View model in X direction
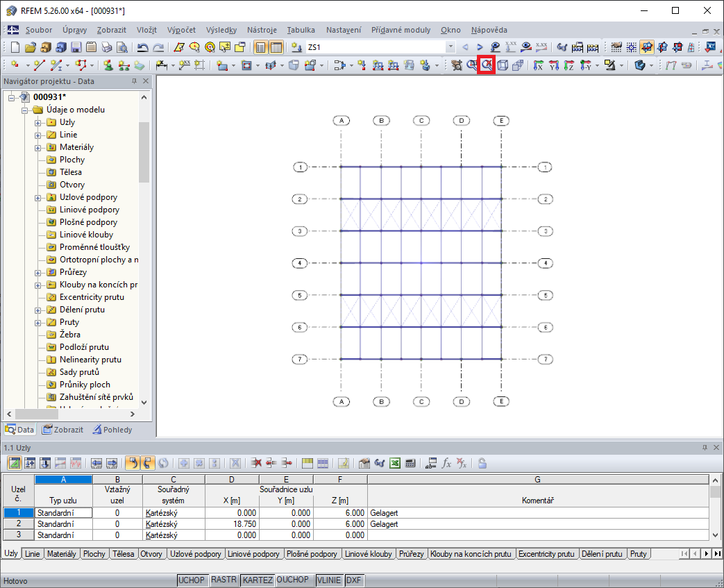This screenshot has height=588, width=724. pos(539,65)
